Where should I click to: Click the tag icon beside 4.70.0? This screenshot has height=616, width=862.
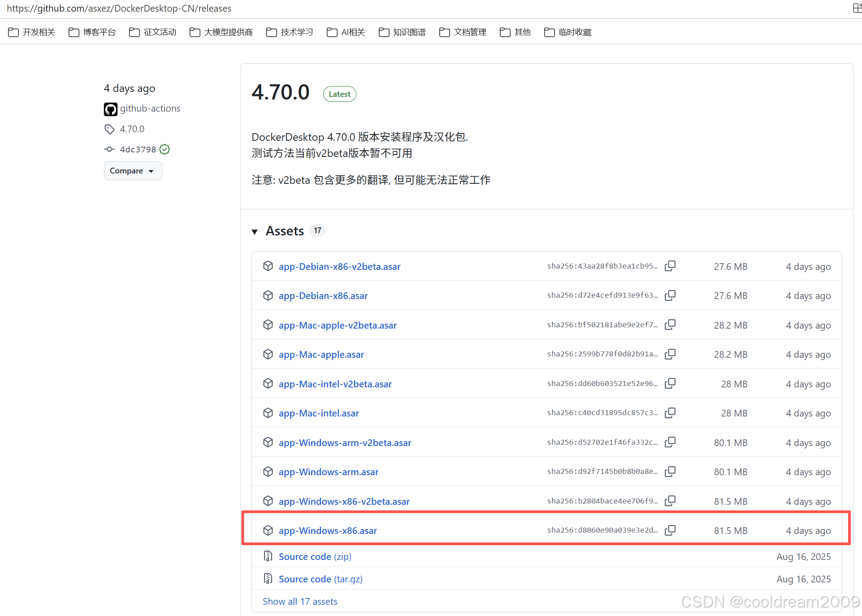coord(109,129)
